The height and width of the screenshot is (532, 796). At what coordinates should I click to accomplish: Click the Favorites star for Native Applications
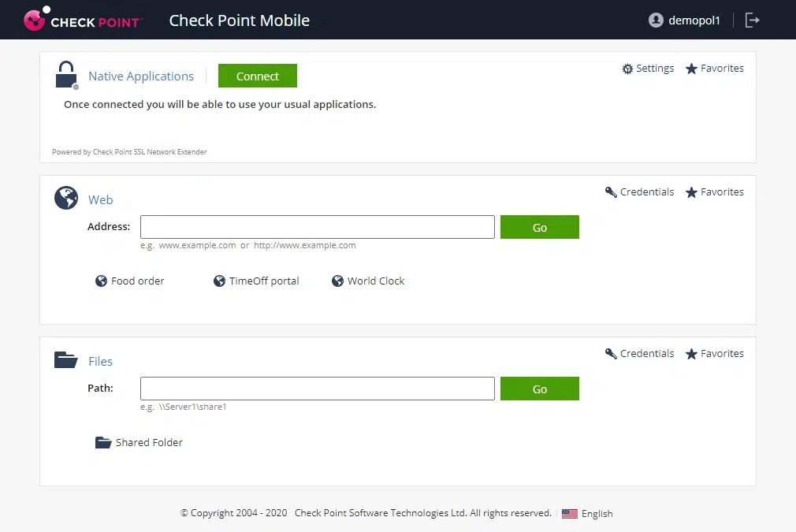(692, 69)
